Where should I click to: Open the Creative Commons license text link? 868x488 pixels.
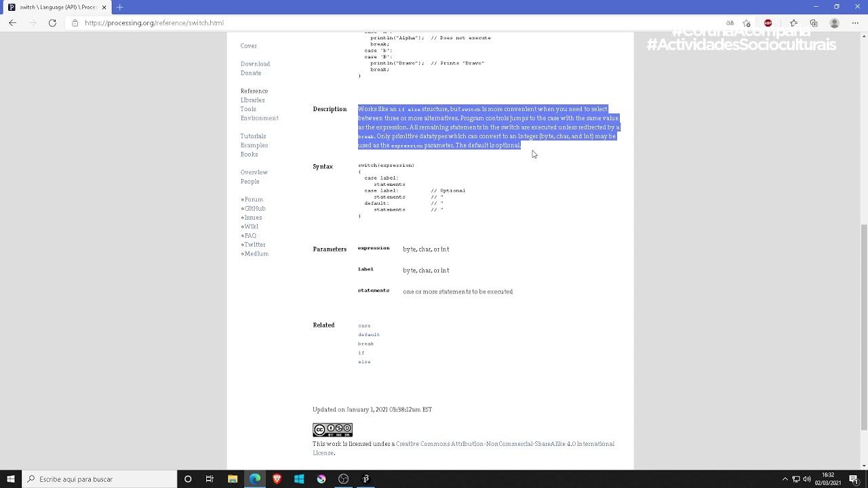[x=505, y=444]
